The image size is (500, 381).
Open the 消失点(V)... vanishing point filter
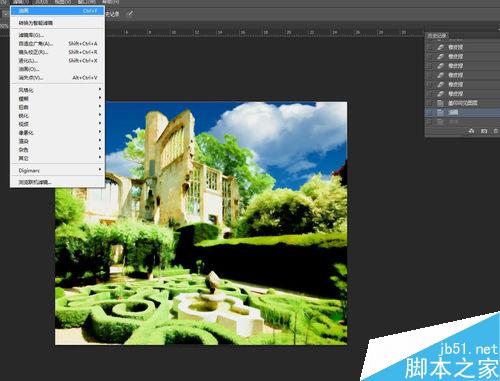pyautogui.click(x=57, y=78)
